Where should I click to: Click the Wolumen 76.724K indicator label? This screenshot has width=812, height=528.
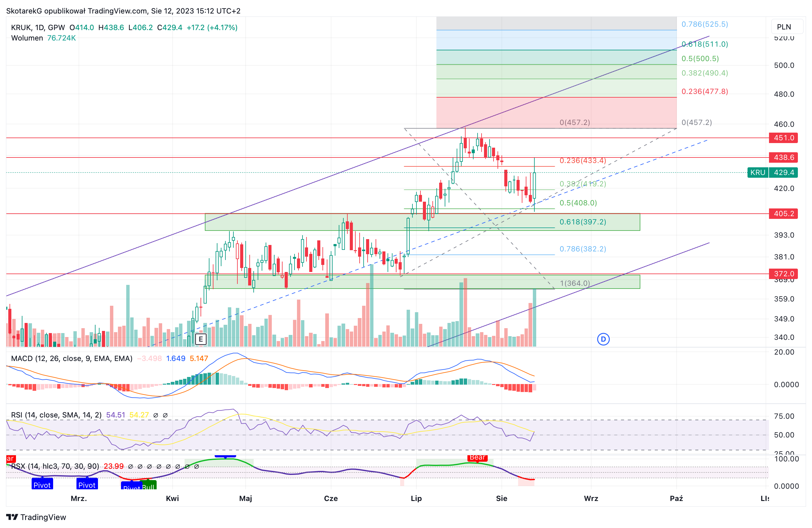(43, 38)
